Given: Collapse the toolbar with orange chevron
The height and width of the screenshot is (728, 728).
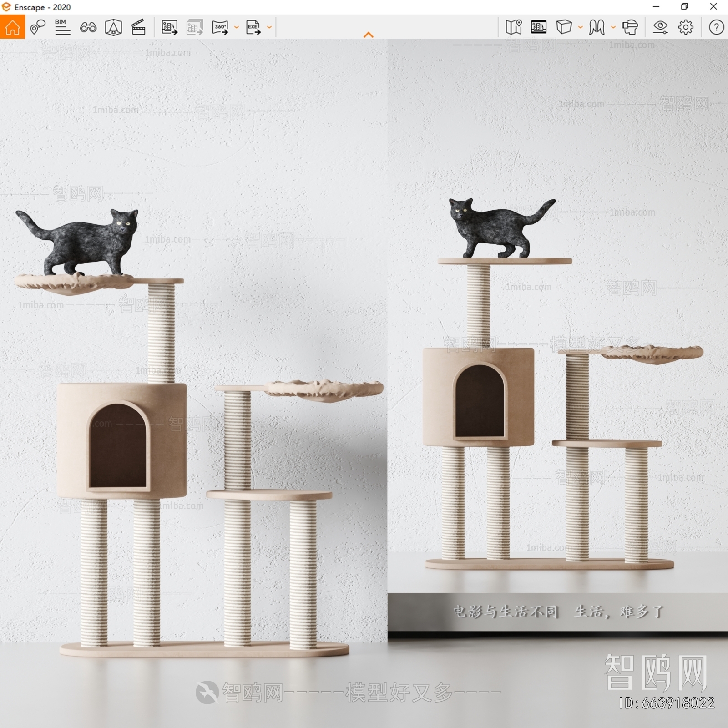Looking at the screenshot, I should pyautogui.click(x=369, y=35).
